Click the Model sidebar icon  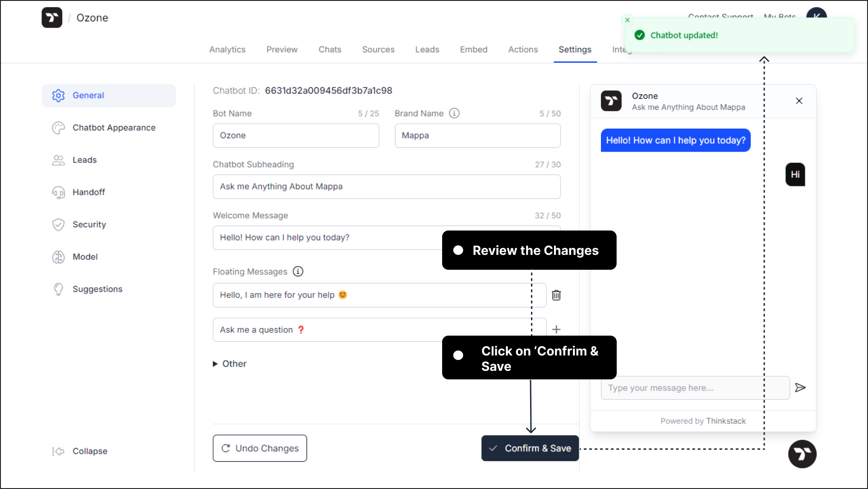tap(58, 256)
